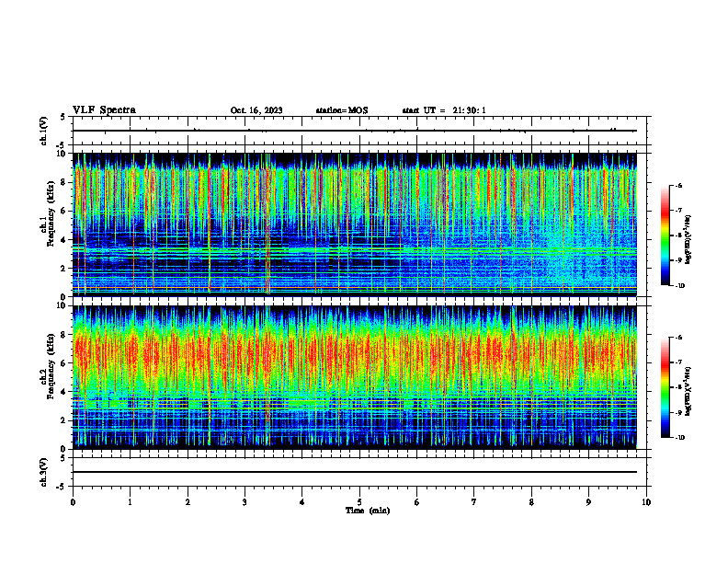The height and width of the screenshot is (563, 728).
Task: Click time axis tick label "8"
Action: tap(531, 502)
